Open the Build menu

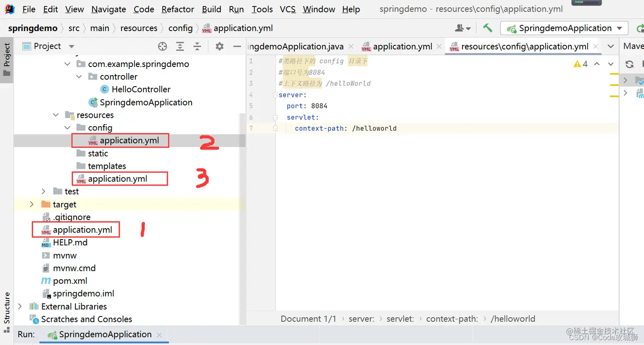click(x=212, y=9)
